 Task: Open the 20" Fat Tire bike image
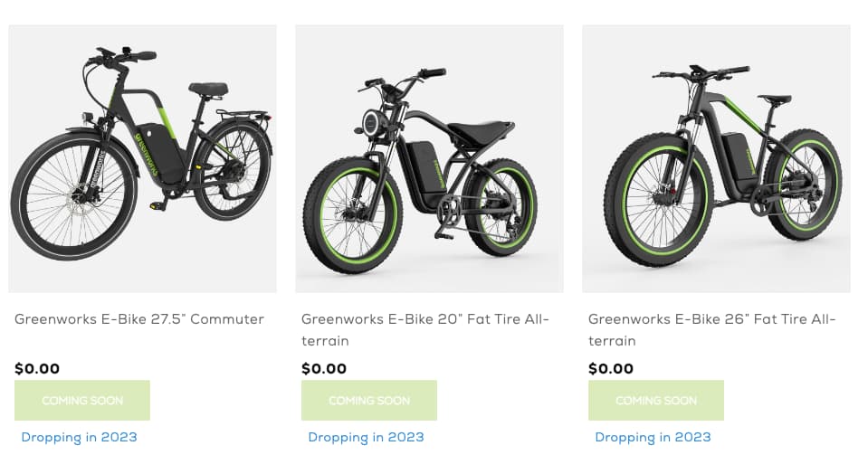pos(429,158)
